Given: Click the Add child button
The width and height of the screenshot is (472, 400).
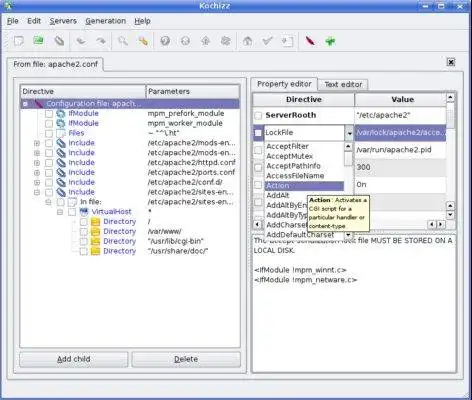Looking at the screenshot, I should pyautogui.click(x=74, y=359).
